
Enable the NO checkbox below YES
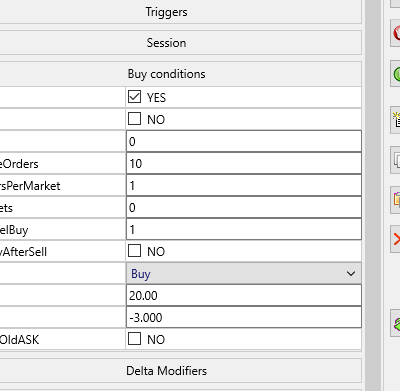[134, 119]
